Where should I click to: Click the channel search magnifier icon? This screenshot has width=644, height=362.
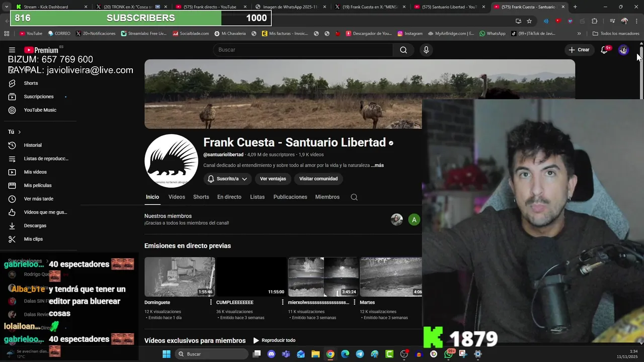(x=354, y=197)
